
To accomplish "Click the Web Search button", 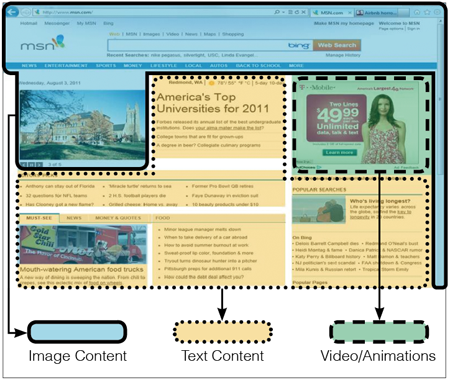I will click(x=337, y=45).
